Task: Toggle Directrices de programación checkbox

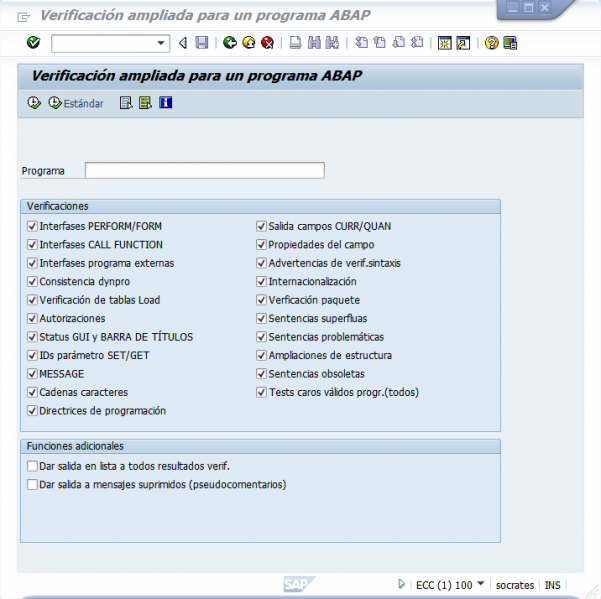Action: point(32,411)
